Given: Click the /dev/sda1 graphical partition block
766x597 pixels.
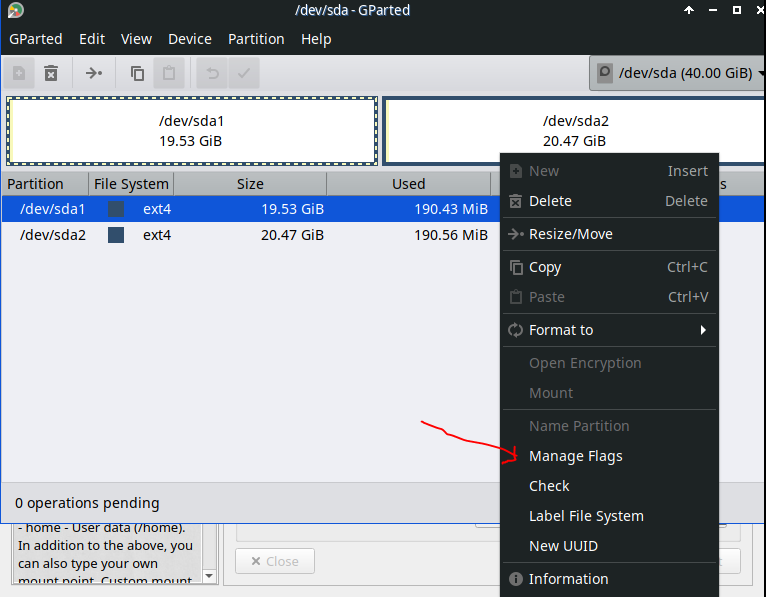Looking at the screenshot, I should tap(192, 131).
